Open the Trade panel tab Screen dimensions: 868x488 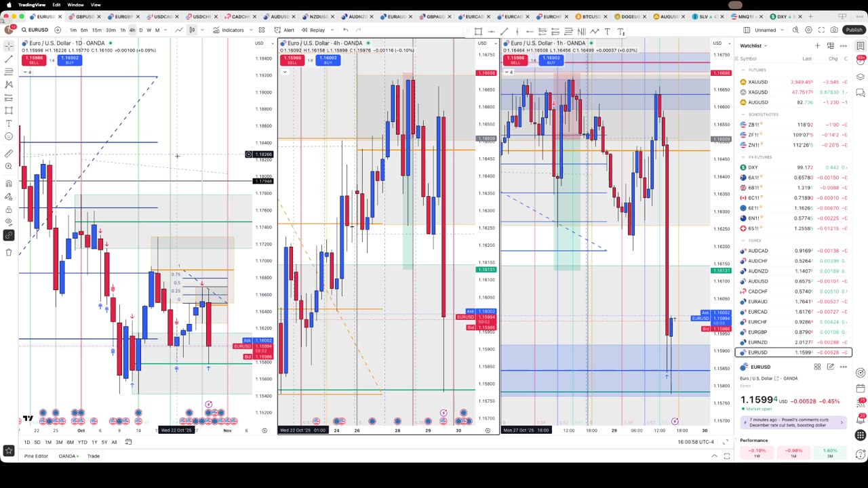click(x=93, y=456)
